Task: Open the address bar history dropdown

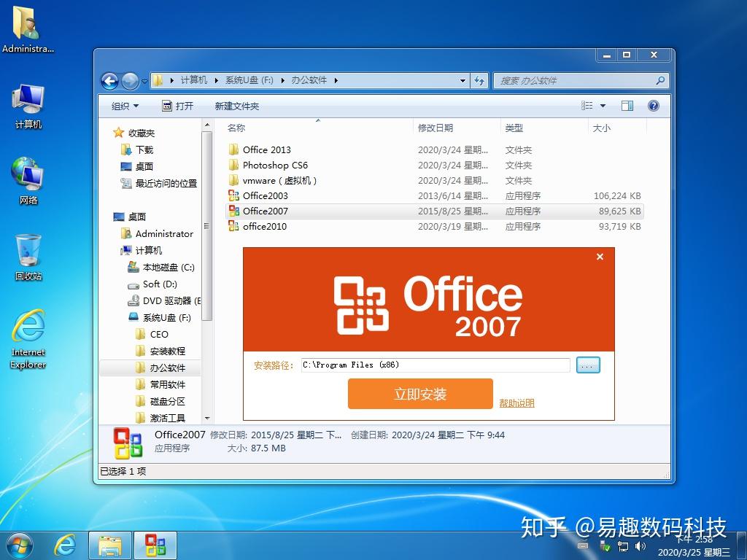Action: (462, 80)
